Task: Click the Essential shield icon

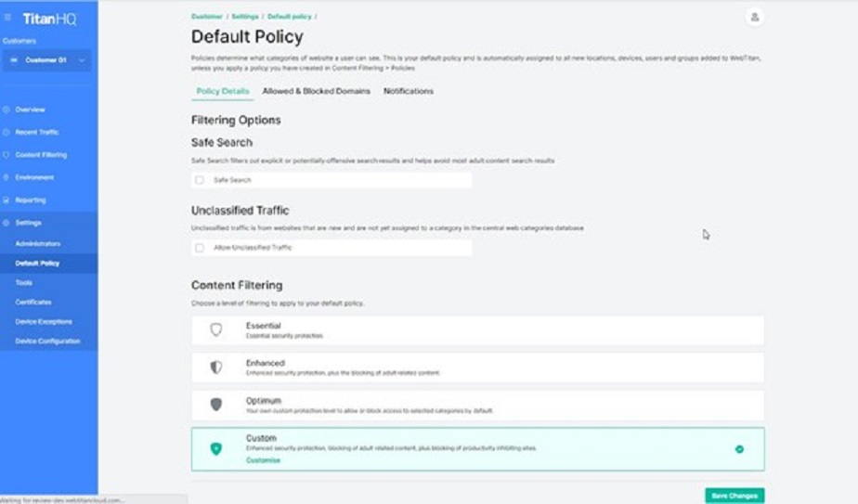Action: (x=216, y=330)
